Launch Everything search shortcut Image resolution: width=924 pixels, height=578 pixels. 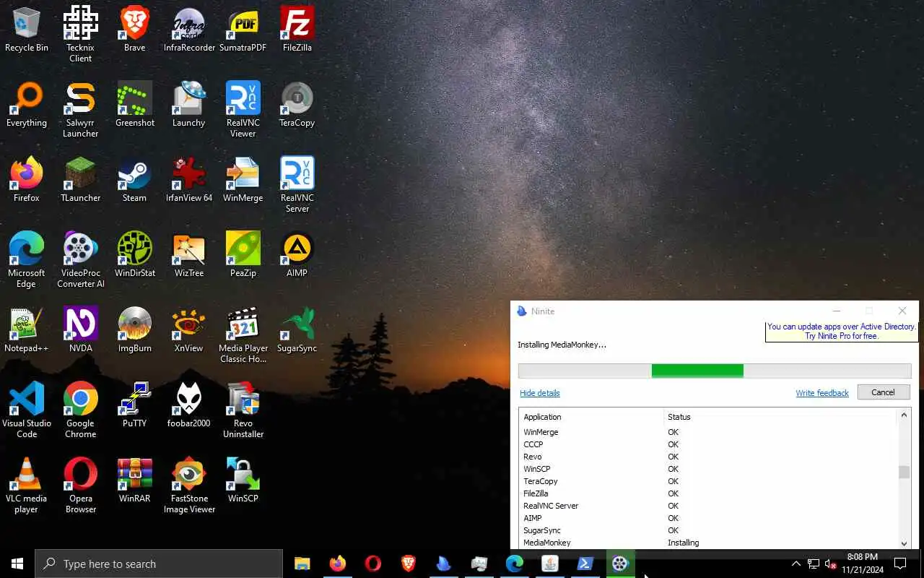27,105
